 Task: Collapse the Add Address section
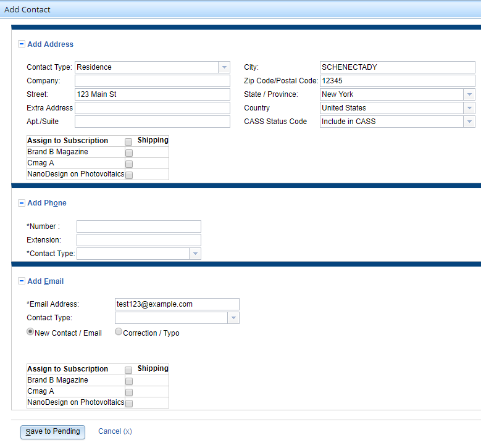(x=22, y=44)
